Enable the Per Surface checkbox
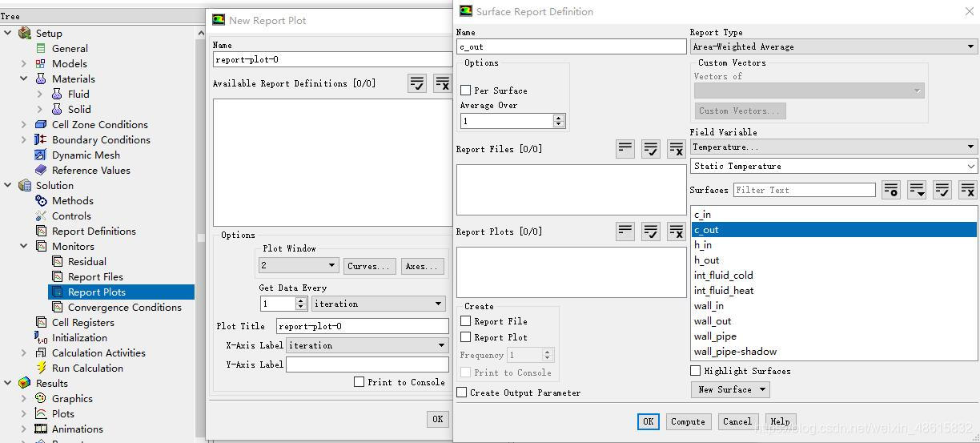This screenshot has width=980, height=443. [466, 91]
